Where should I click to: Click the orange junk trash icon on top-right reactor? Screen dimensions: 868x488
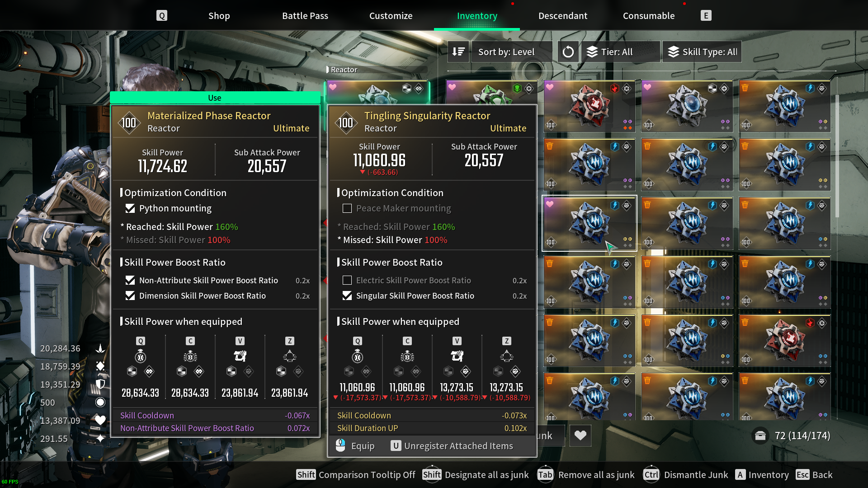point(745,88)
